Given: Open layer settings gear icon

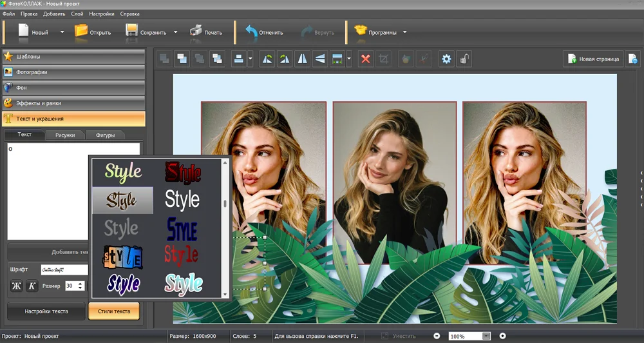Looking at the screenshot, I should [x=446, y=59].
